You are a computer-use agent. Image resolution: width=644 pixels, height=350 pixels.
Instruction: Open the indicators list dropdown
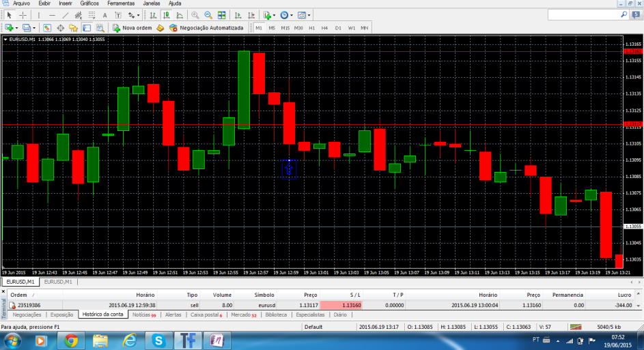coord(274,15)
